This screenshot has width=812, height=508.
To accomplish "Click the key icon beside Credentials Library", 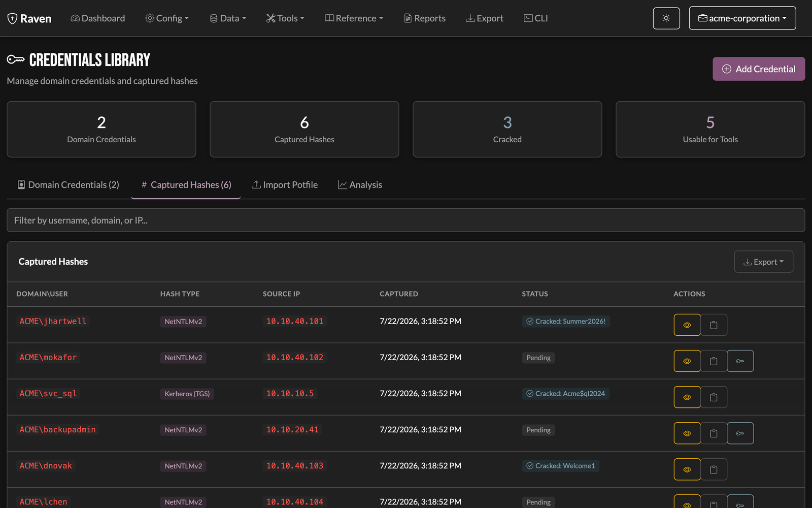I will click(16, 60).
